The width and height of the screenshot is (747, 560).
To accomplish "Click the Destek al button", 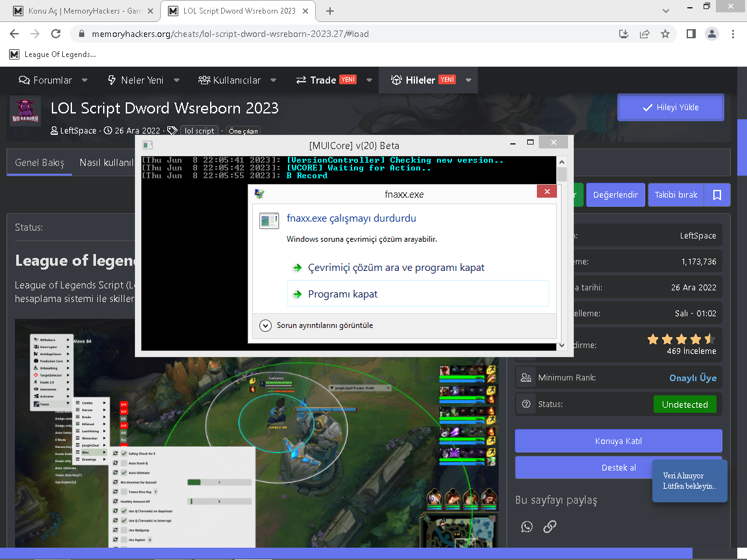I will [x=619, y=467].
